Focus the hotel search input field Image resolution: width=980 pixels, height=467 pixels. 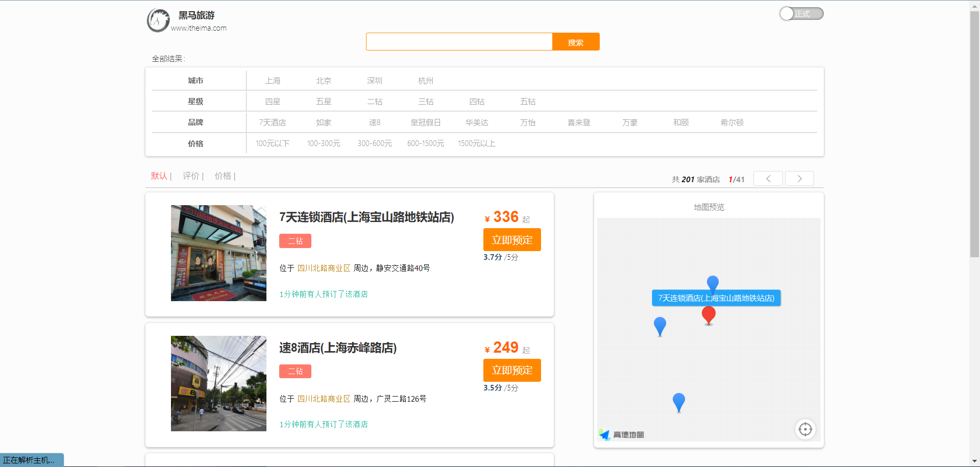(459, 42)
